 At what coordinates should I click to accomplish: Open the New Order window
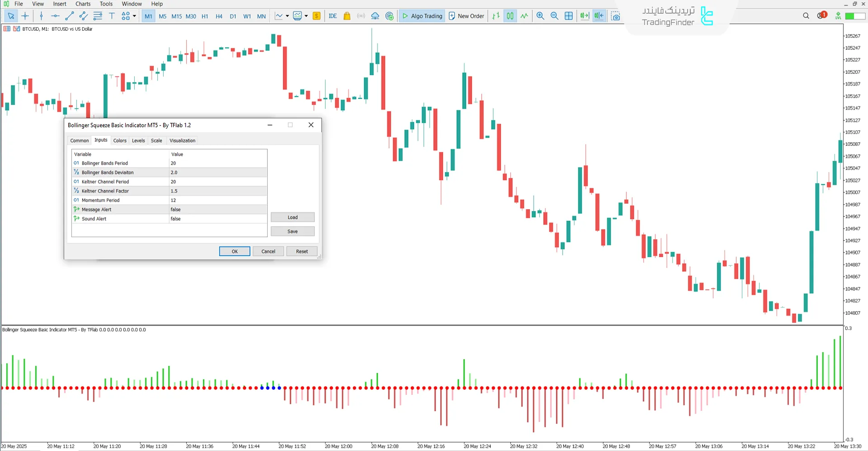click(x=466, y=16)
